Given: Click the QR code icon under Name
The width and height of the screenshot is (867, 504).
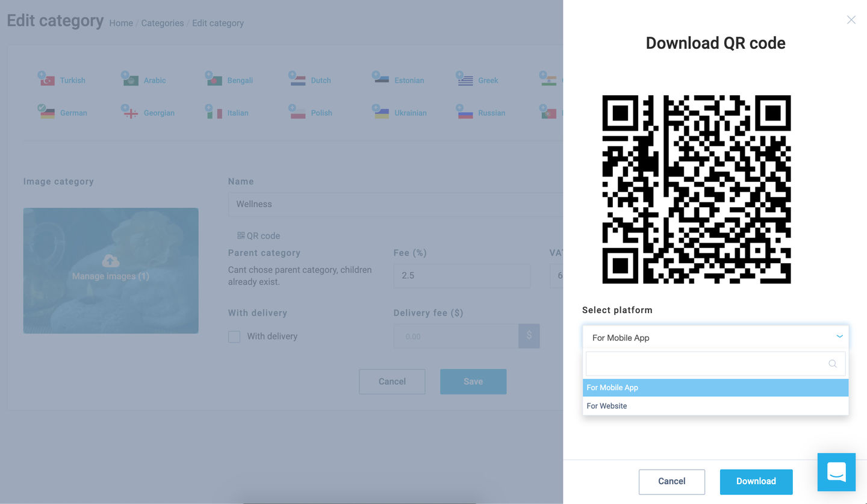Looking at the screenshot, I should point(241,235).
